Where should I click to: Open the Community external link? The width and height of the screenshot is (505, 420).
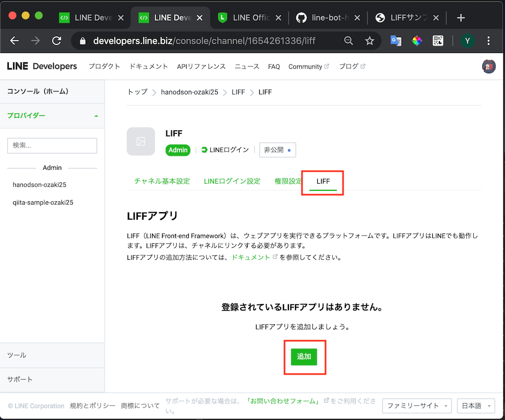click(309, 67)
